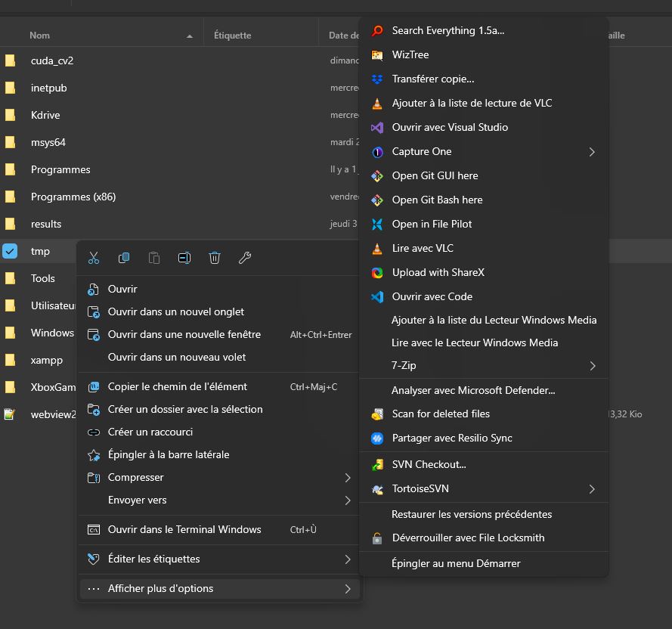Click the Paste clipboard icon
The image size is (672, 629).
point(154,258)
